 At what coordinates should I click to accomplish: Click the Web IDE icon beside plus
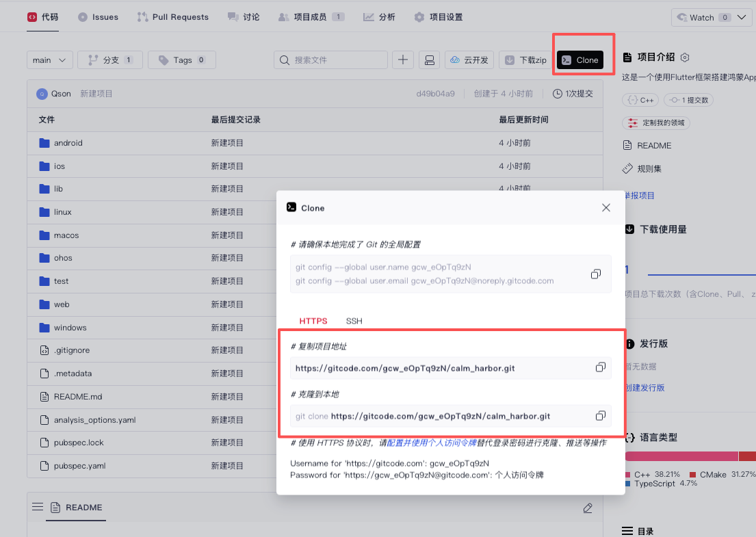tap(430, 60)
